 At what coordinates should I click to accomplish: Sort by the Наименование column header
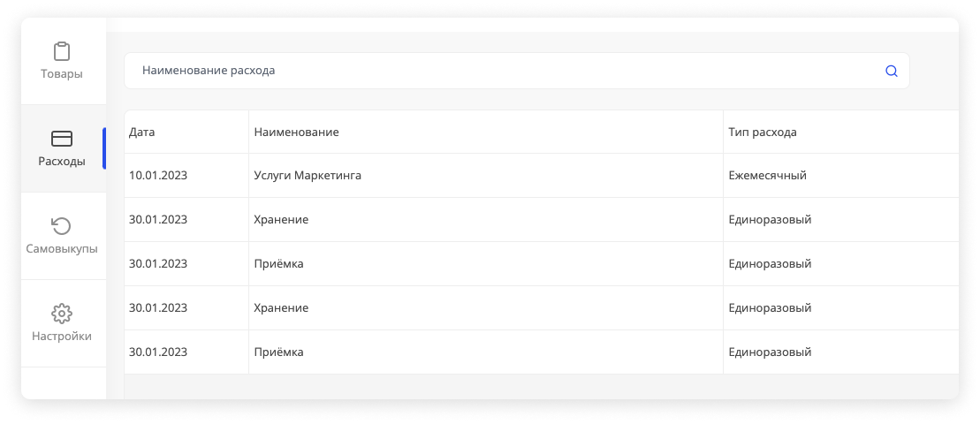click(296, 132)
